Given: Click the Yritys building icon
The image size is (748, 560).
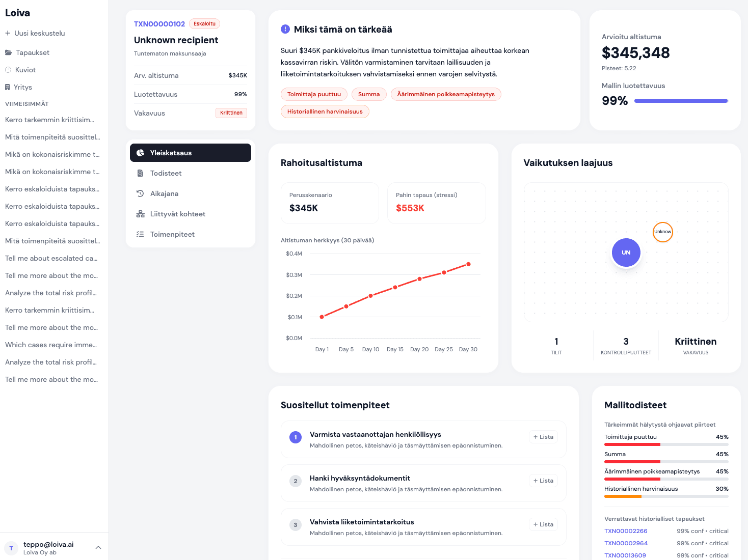Looking at the screenshot, I should pyautogui.click(x=8, y=87).
